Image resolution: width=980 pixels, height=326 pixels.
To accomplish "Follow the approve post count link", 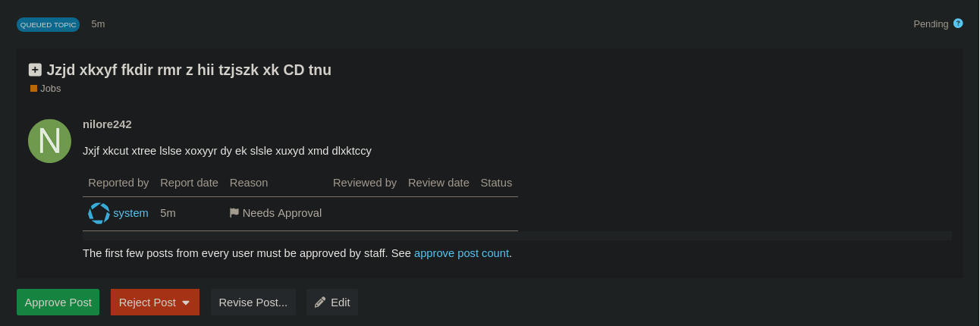I will [x=461, y=253].
